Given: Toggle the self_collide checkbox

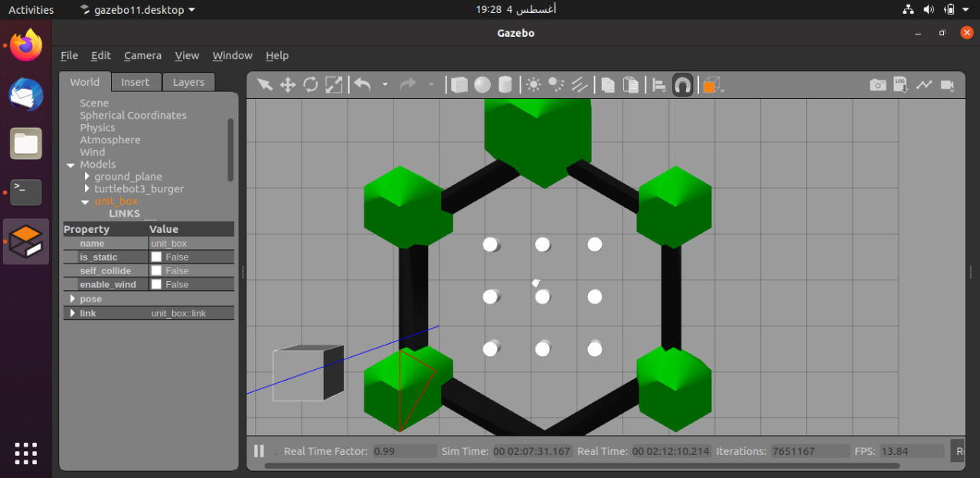Looking at the screenshot, I should pyautogui.click(x=156, y=271).
